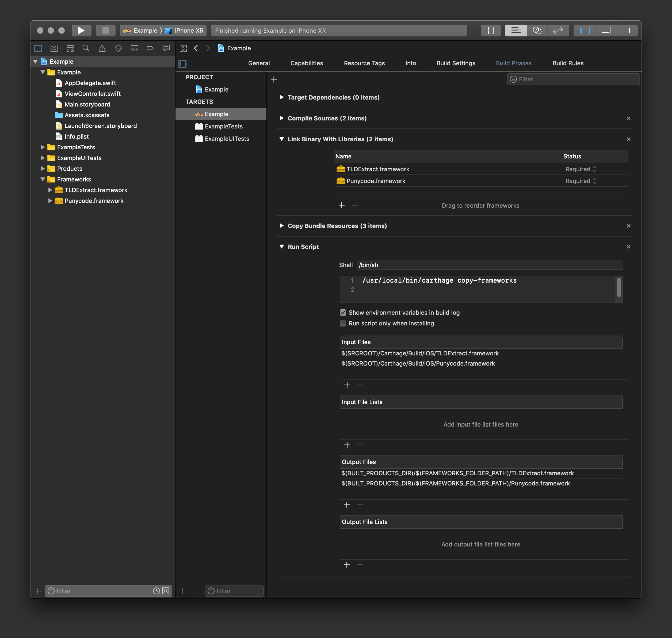Switch to the Assistant editor
672x638 pixels.
pos(537,31)
